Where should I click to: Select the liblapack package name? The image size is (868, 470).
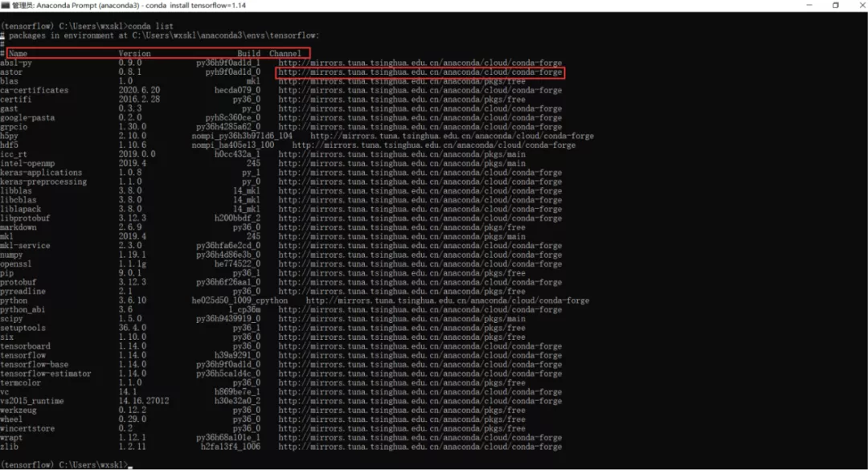tap(20, 209)
